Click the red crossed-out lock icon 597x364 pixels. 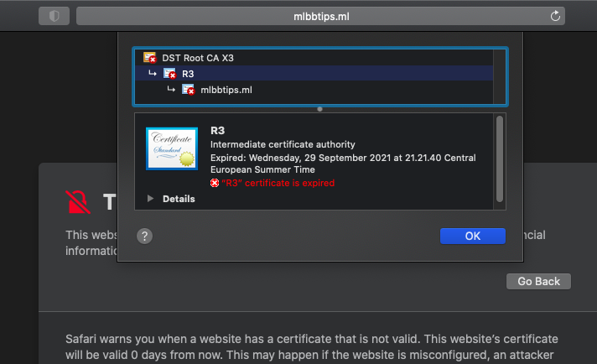(x=78, y=202)
